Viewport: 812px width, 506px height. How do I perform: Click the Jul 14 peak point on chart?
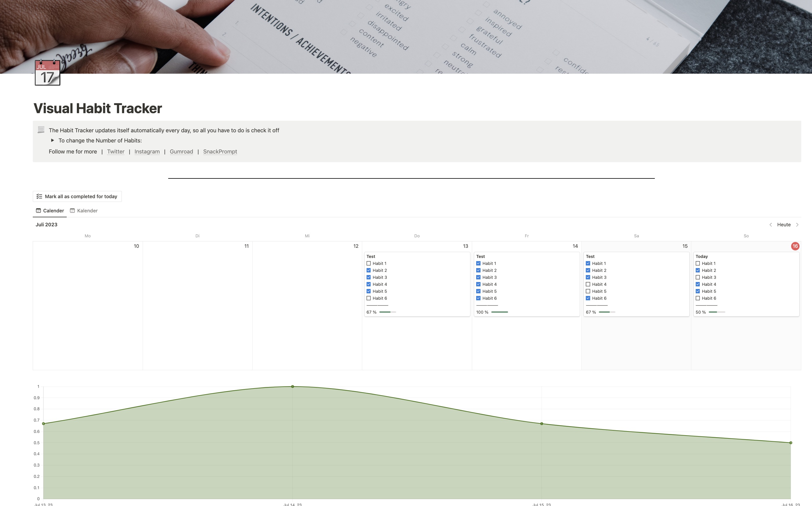[293, 386]
